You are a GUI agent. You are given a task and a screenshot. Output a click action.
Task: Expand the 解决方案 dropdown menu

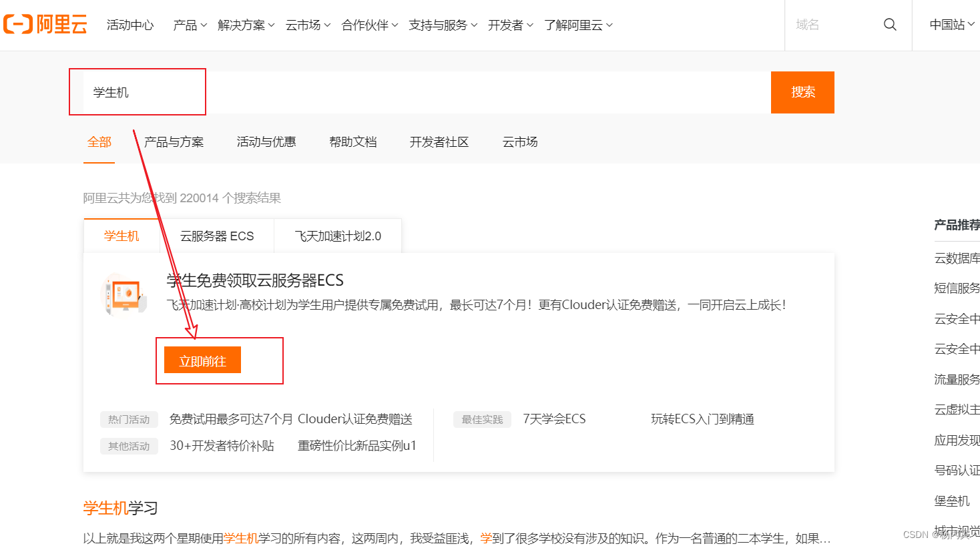(x=246, y=25)
